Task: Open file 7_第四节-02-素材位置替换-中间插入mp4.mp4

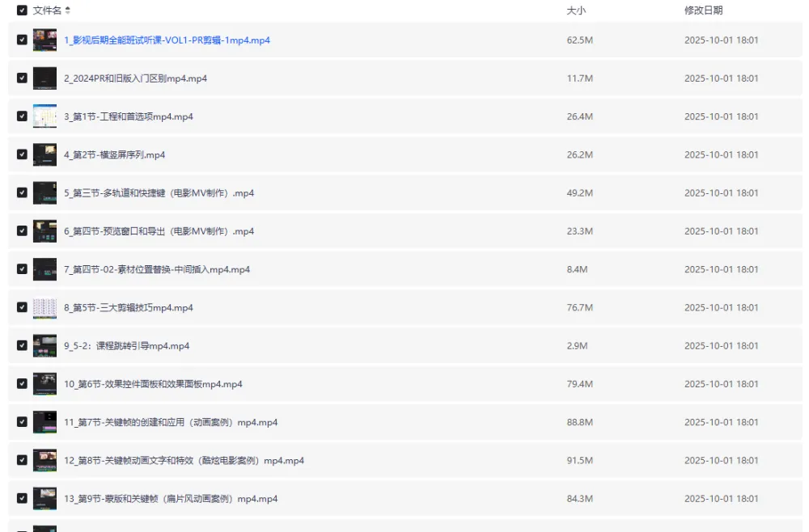Action: (157, 269)
